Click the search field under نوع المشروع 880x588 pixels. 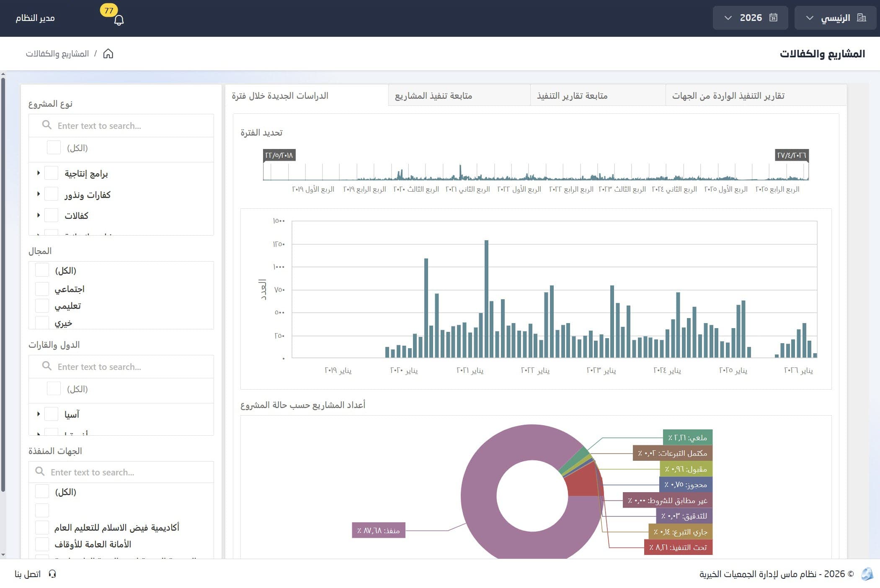121,125
